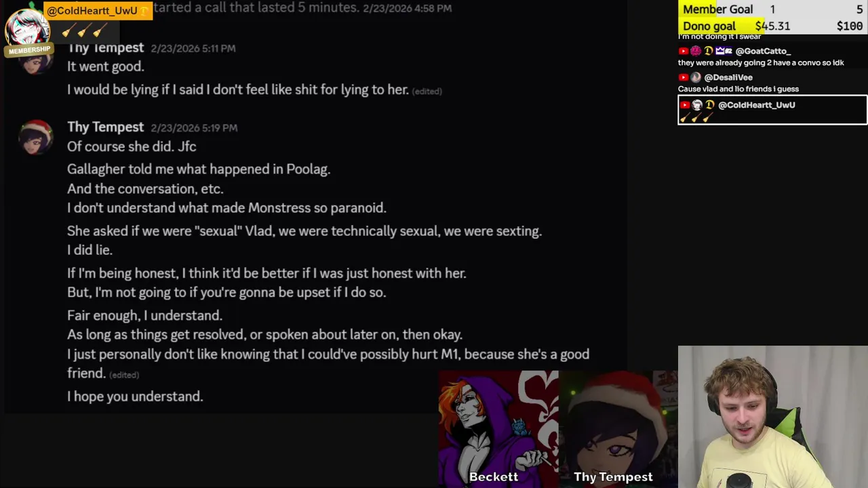The height and width of the screenshot is (488, 868).
Task: Select the Beckett character portrait
Action: (498, 428)
